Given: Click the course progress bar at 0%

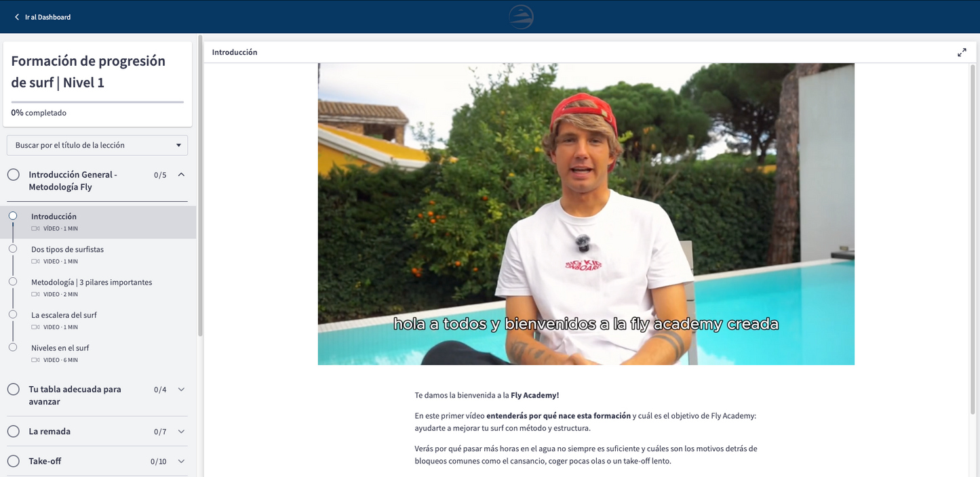Looking at the screenshot, I should [x=97, y=102].
